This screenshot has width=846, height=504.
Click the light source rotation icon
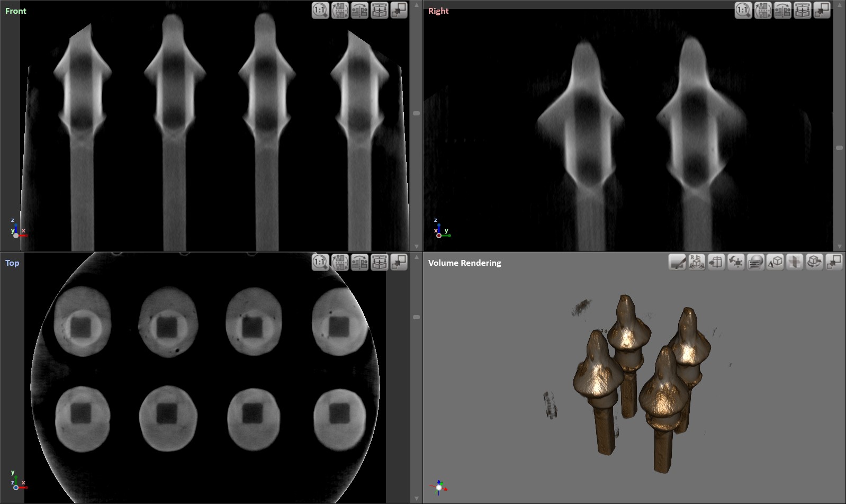[x=736, y=262]
